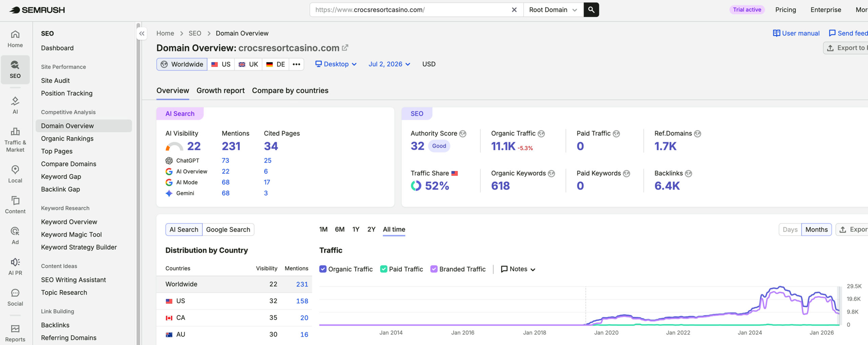Image resolution: width=868 pixels, height=345 pixels.
Task: Click the Gemini sparkle icon
Action: click(x=169, y=193)
